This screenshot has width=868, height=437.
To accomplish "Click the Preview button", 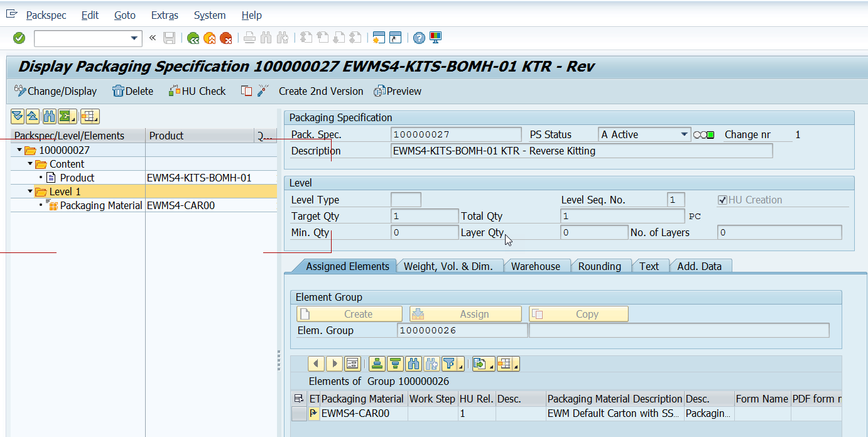I will pyautogui.click(x=398, y=91).
